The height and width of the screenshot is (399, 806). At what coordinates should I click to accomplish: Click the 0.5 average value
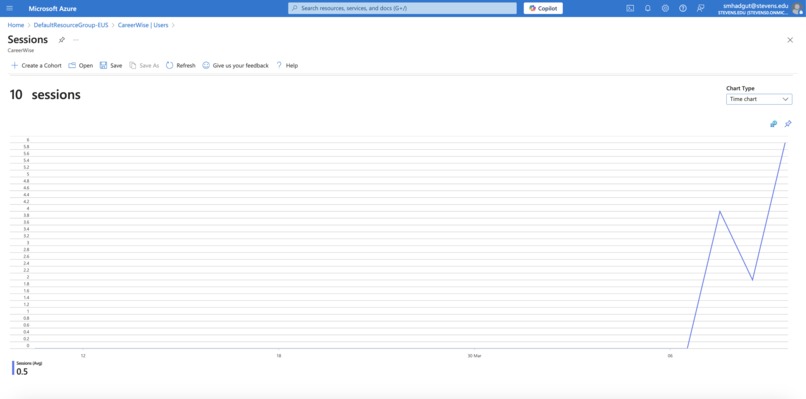[22, 371]
